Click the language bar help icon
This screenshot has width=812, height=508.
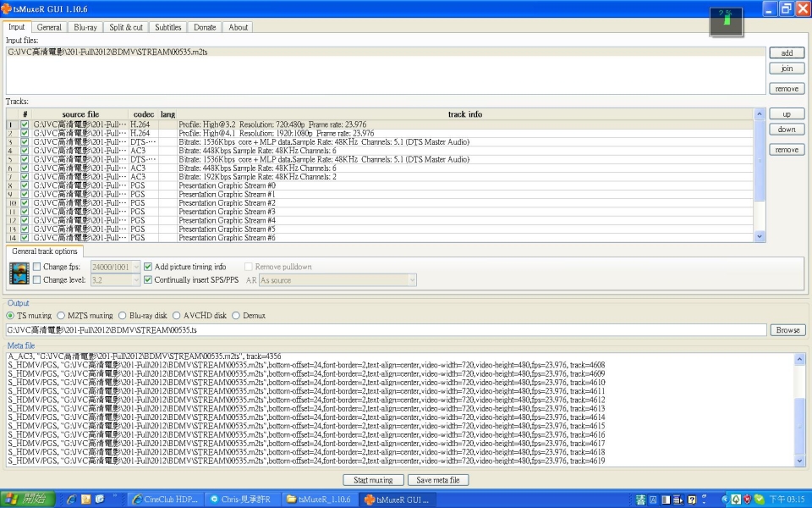click(691, 500)
